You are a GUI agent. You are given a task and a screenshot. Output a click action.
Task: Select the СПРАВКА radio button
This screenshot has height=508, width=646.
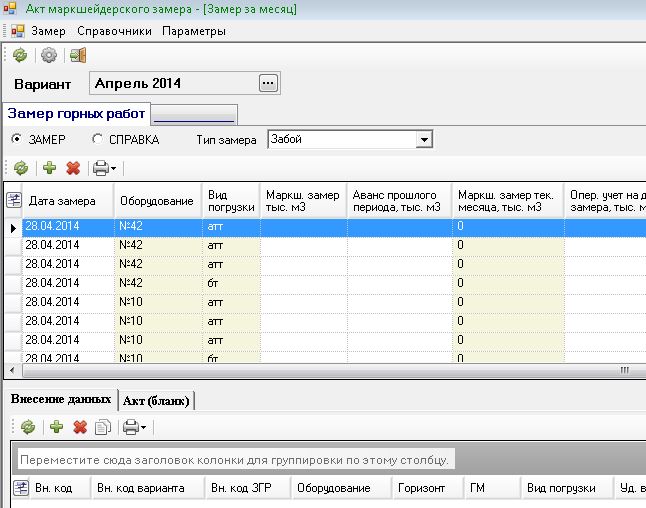(x=97, y=140)
